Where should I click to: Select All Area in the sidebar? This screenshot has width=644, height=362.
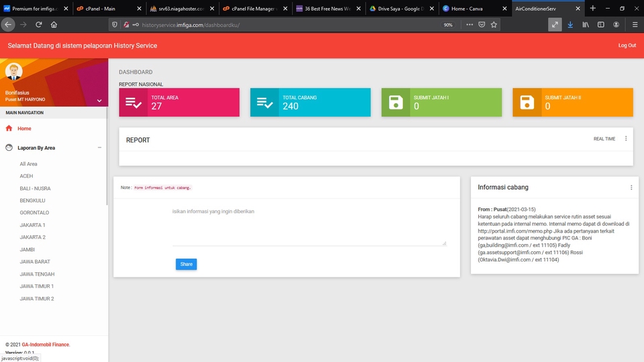(x=28, y=164)
